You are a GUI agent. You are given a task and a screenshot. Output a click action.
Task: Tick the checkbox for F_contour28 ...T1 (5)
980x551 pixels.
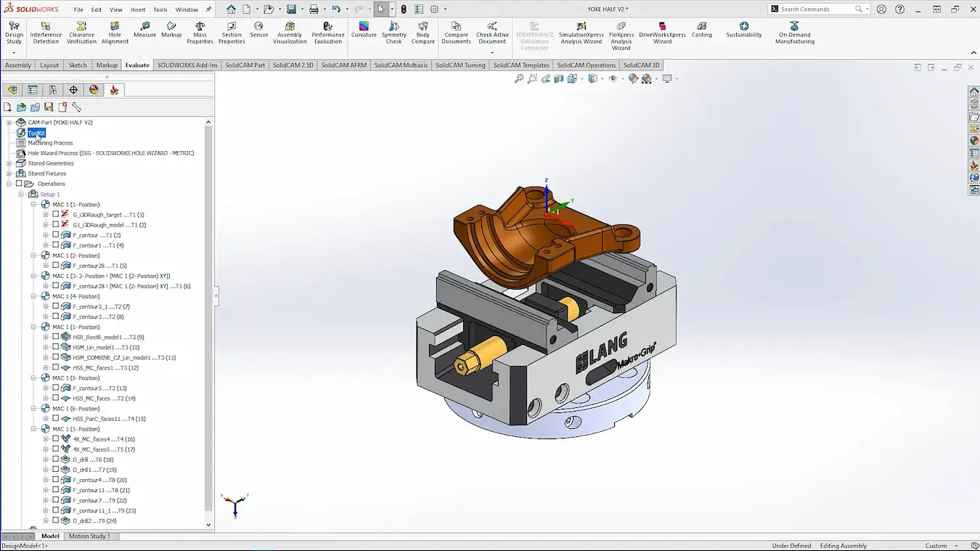56,266
